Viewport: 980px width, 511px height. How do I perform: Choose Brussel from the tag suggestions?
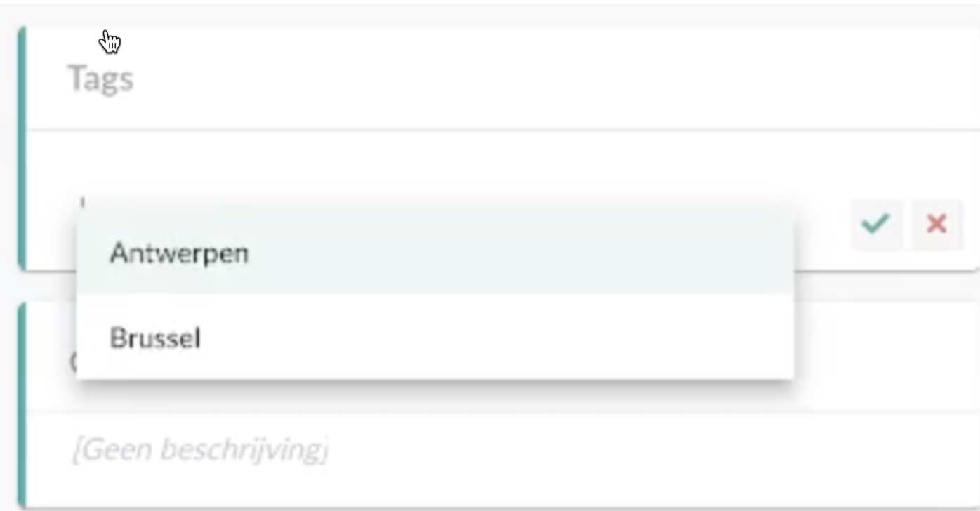click(435, 338)
